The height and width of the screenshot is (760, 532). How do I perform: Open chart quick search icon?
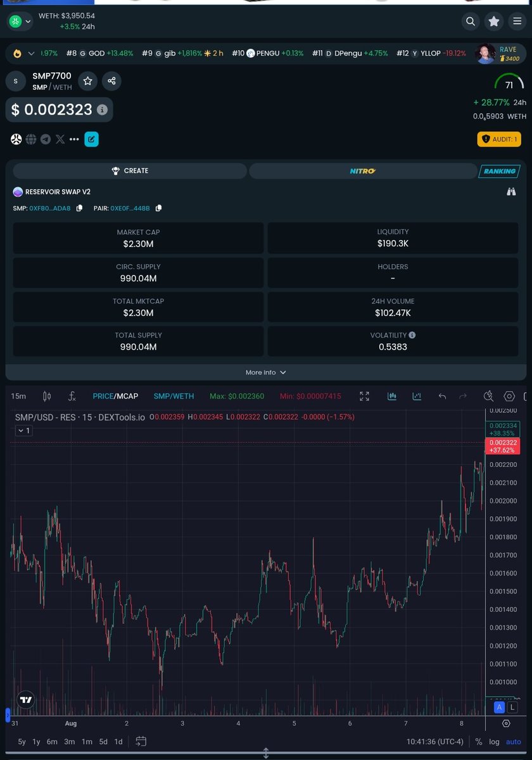click(488, 396)
